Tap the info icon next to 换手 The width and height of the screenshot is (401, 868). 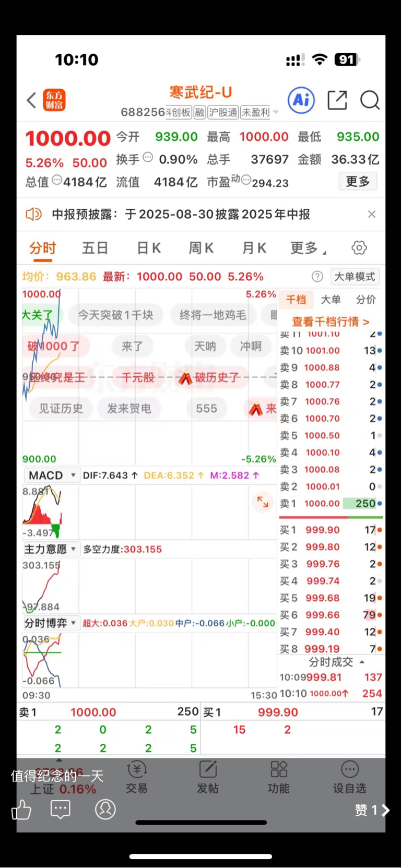[x=148, y=157]
